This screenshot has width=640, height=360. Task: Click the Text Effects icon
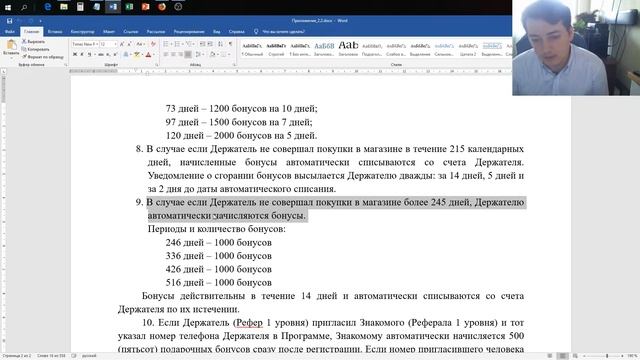[x=126, y=54]
